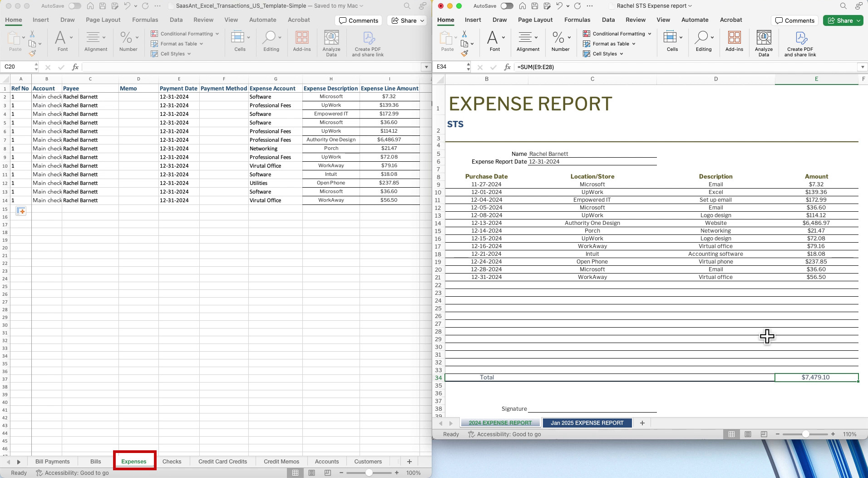Adjust the zoom slider in right status bar

(805, 434)
